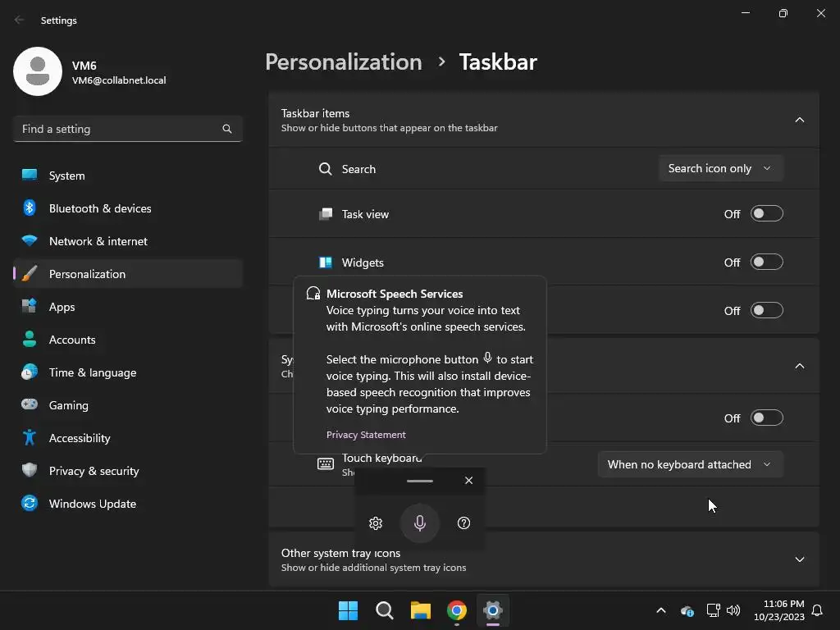Click the Search magnifier icon in Taskbar items

[x=325, y=169]
